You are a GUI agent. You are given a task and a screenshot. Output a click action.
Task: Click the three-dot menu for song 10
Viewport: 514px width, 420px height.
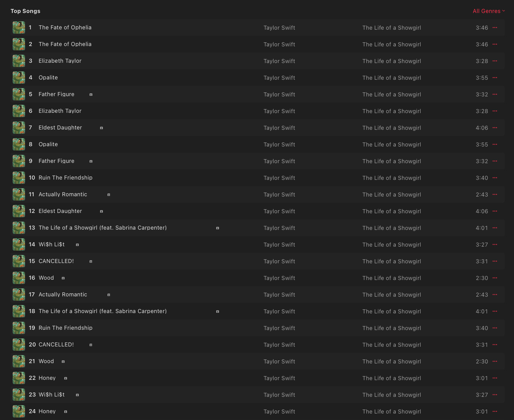[495, 178]
